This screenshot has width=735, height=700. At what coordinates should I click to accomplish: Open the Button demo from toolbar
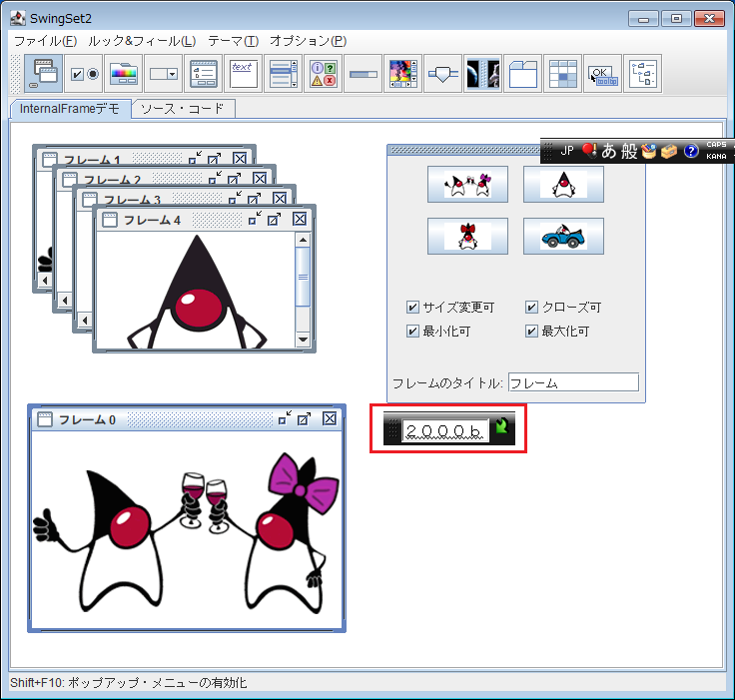(x=84, y=74)
